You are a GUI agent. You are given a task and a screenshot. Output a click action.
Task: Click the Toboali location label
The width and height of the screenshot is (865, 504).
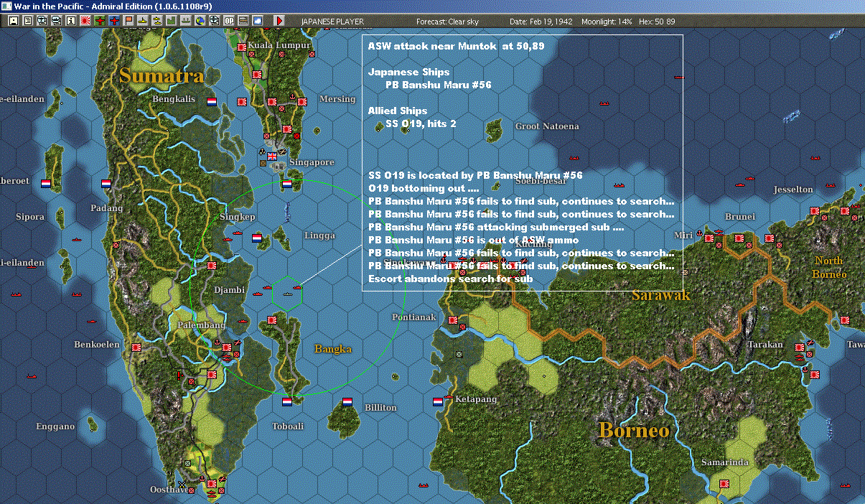(x=288, y=426)
